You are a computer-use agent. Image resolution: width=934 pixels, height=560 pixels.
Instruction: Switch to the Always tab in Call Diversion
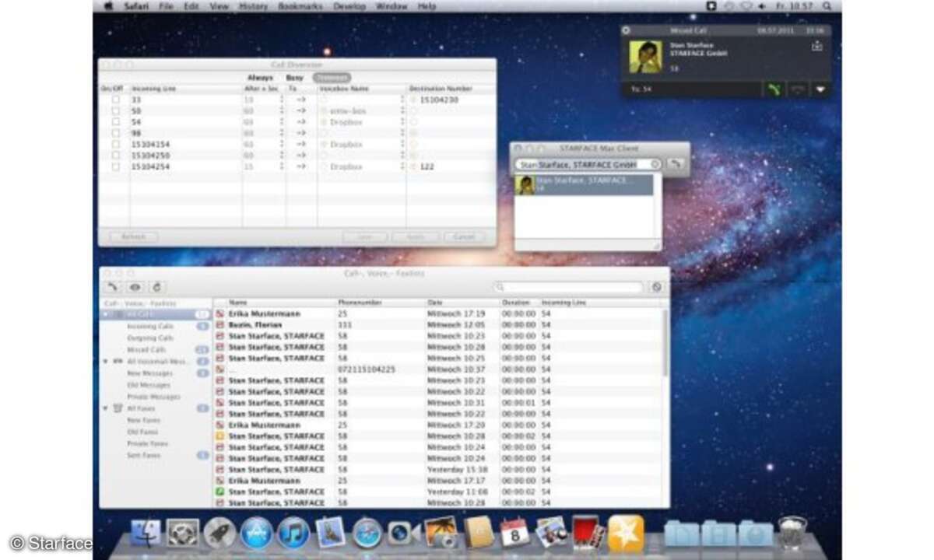coord(261,78)
